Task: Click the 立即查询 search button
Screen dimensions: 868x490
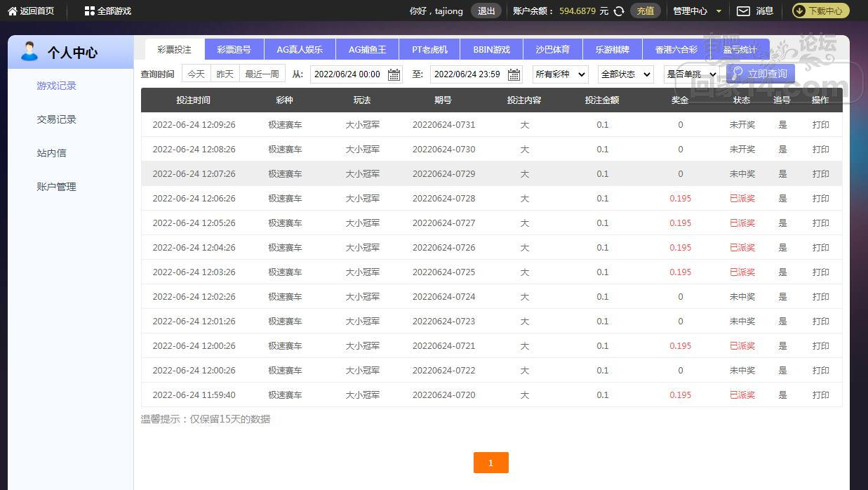Action: pyautogui.click(x=760, y=74)
